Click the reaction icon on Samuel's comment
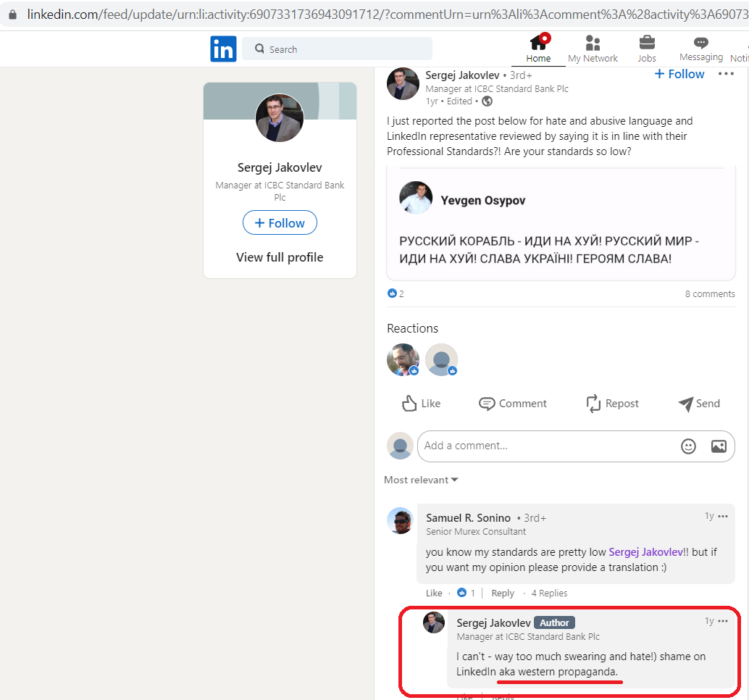 (461, 593)
